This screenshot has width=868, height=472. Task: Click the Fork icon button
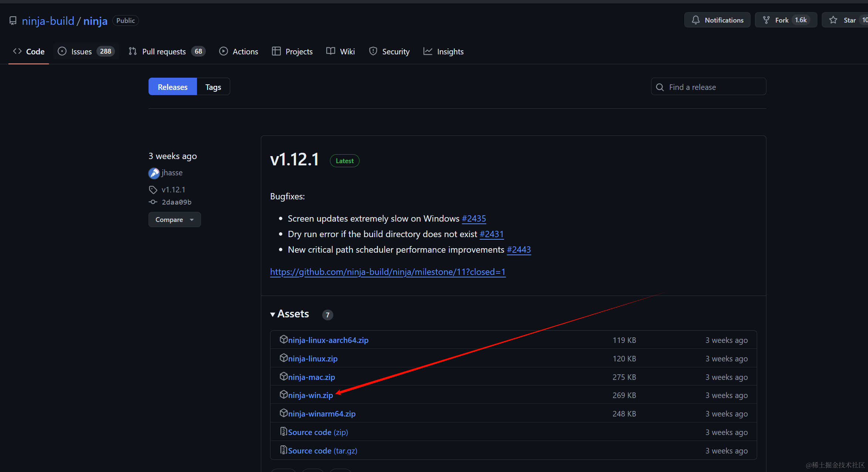click(x=766, y=20)
